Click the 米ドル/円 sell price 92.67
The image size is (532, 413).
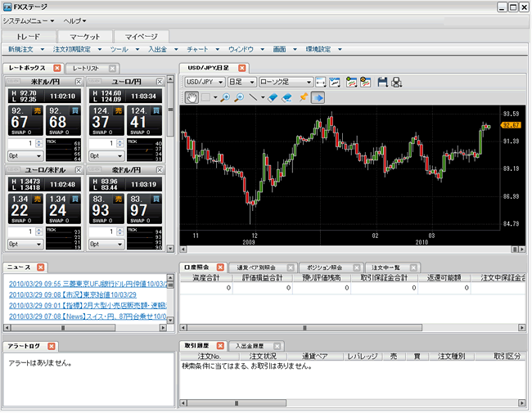coord(25,120)
